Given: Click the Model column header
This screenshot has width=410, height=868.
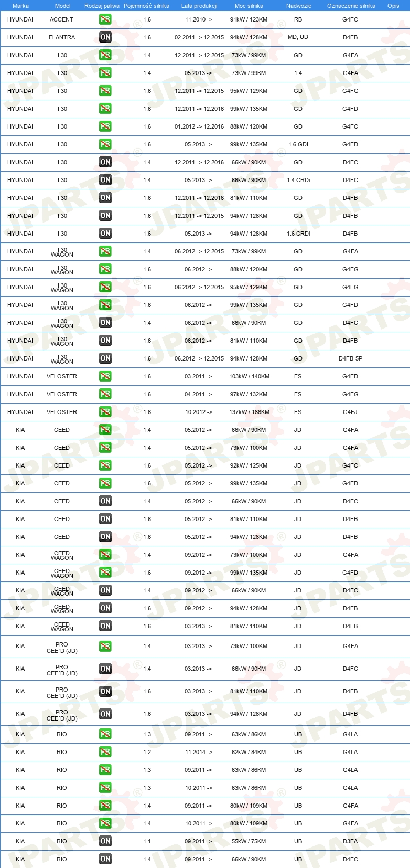Looking at the screenshot, I should (x=62, y=6).
